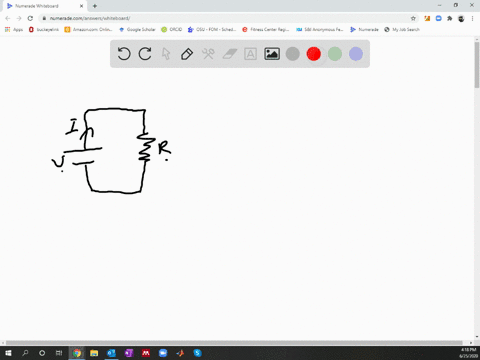480x360 pixels.
Task: Select the Numerade Whiteboard tab
Action: click(45, 6)
